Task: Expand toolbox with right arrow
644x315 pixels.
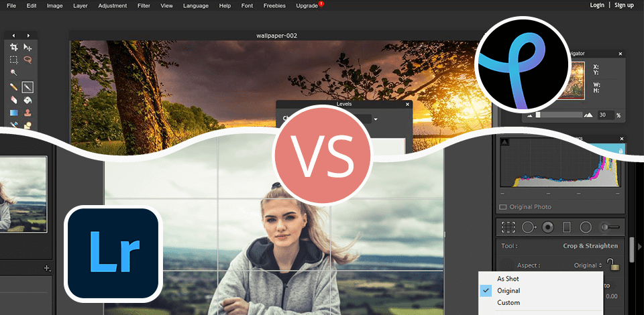Action: click(x=28, y=36)
